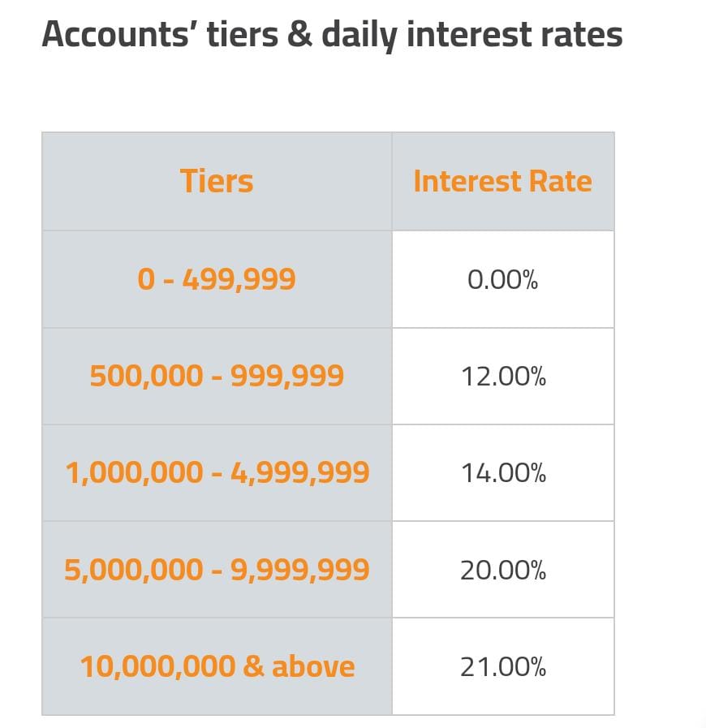Image resolution: width=706 pixels, height=728 pixels.
Task: Click the 0 - 499,999 tier cell
Action: coord(217,279)
